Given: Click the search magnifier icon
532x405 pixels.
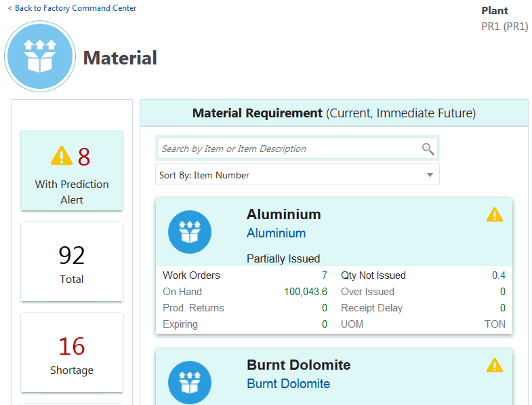Looking at the screenshot, I should [x=428, y=149].
